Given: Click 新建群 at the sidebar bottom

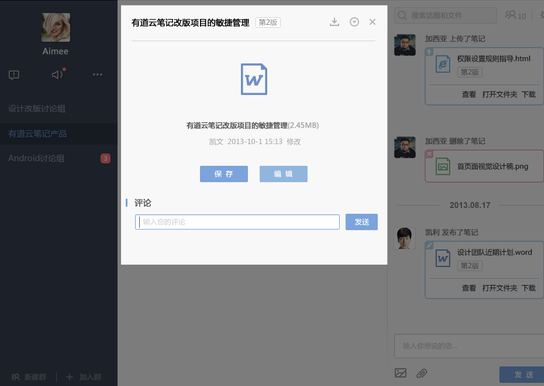Looking at the screenshot, I should (x=29, y=377).
